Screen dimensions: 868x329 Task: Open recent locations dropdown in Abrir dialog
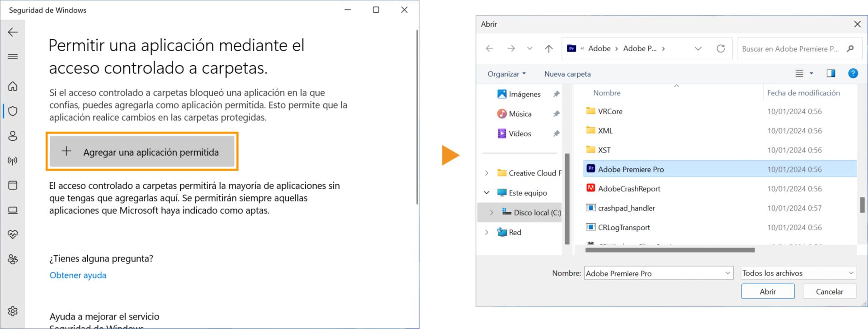(x=529, y=48)
